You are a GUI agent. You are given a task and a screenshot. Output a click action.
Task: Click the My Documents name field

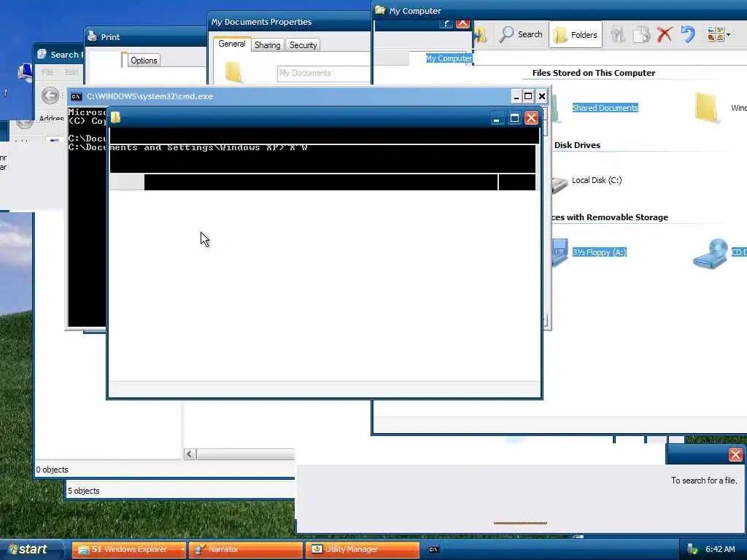click(324, 74)
